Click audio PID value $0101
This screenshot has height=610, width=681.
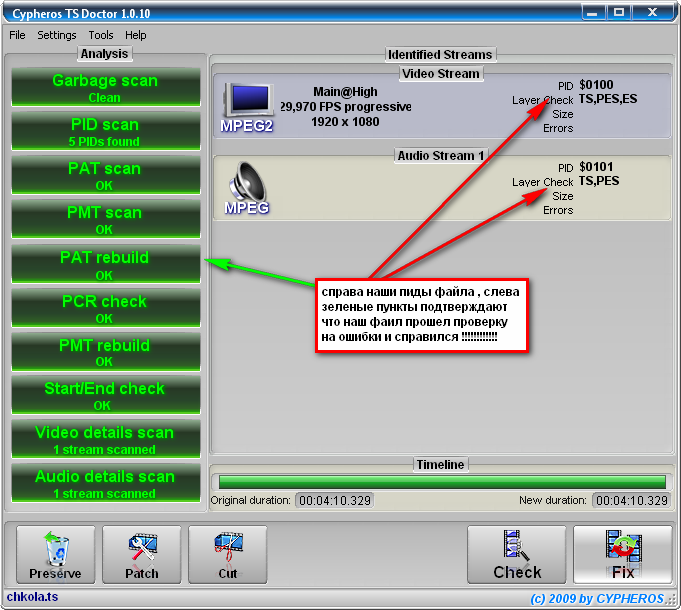coord(596,167)
